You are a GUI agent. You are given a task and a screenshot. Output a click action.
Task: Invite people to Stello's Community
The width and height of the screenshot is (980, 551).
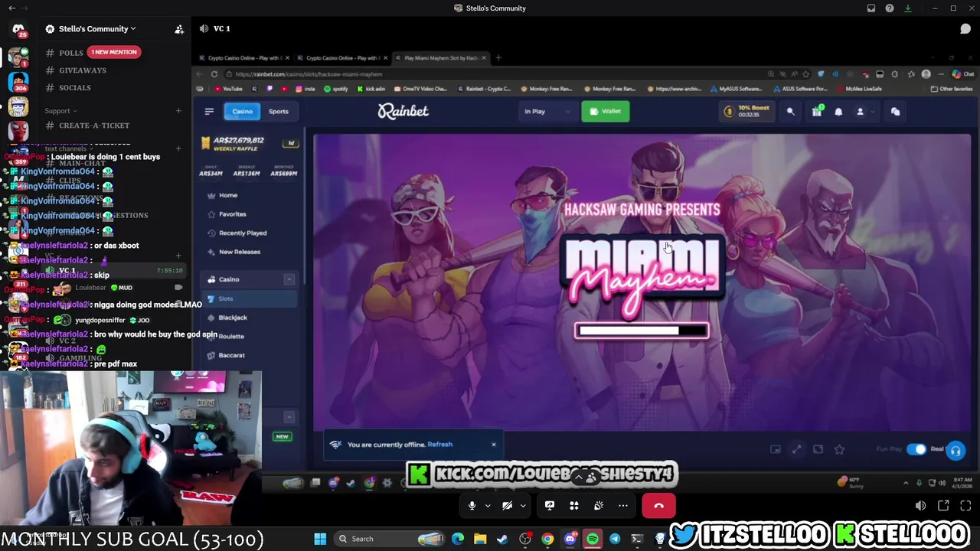[x=179, y=29]
